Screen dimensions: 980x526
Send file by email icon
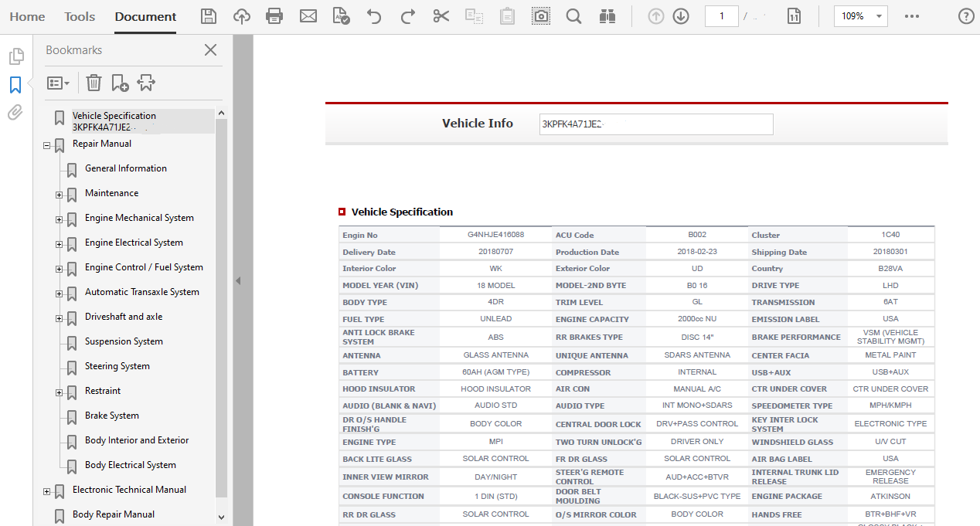308,16
